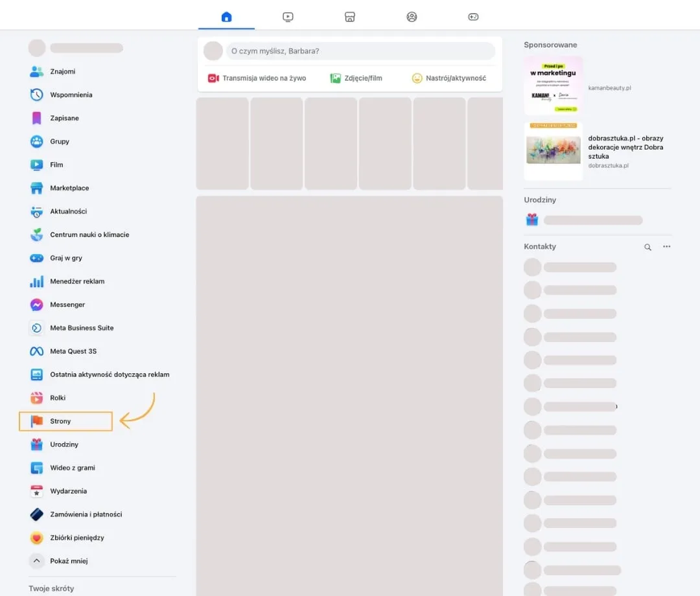The width and height of the screenshot is (700, 596).
Task: Click the Film play icon in sidebar
Action: point(36,165)
